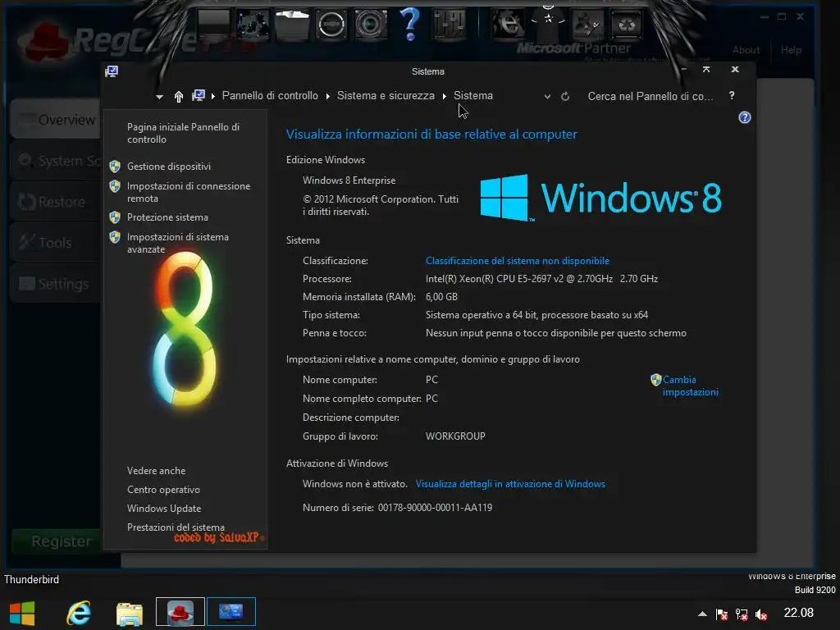The width and height of the screenshot is (840, 630).
Task: Open the mixer sliders icon in the dock
Action: 449,24
